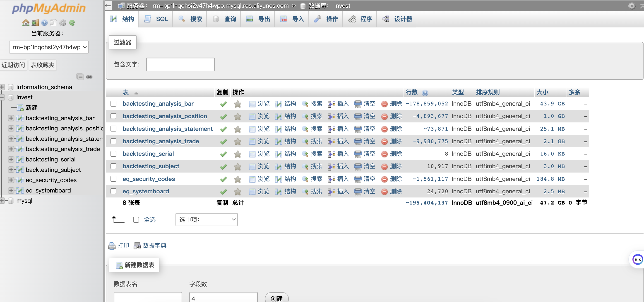Screen dimensions: 644x302
Task: Click the 新建 table icon in invest tree
Action: [20, 108]
